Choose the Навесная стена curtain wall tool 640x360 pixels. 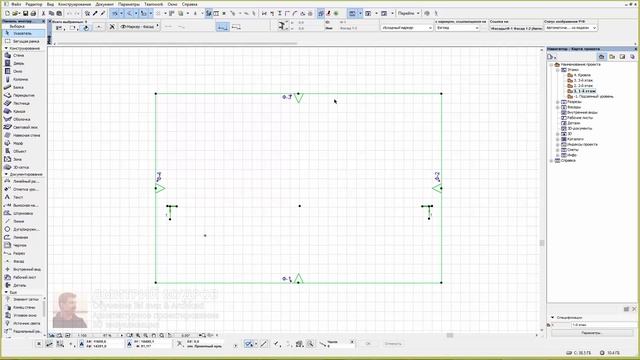[24, 135]
